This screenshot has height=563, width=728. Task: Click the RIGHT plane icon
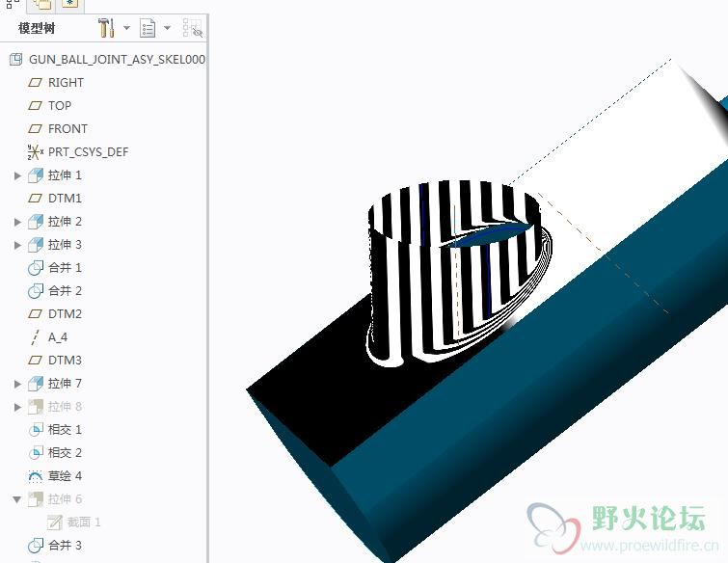click(x=36, y=83)
